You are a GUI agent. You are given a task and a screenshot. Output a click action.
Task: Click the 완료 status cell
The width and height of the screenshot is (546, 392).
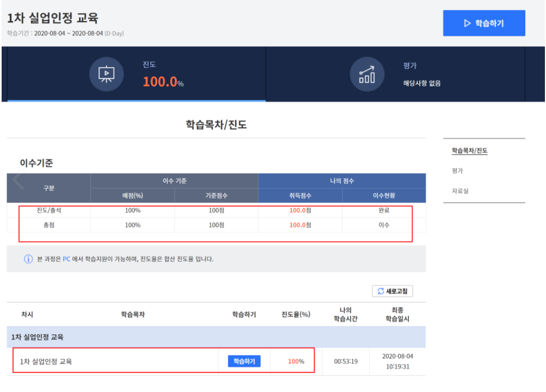[384, 210]
